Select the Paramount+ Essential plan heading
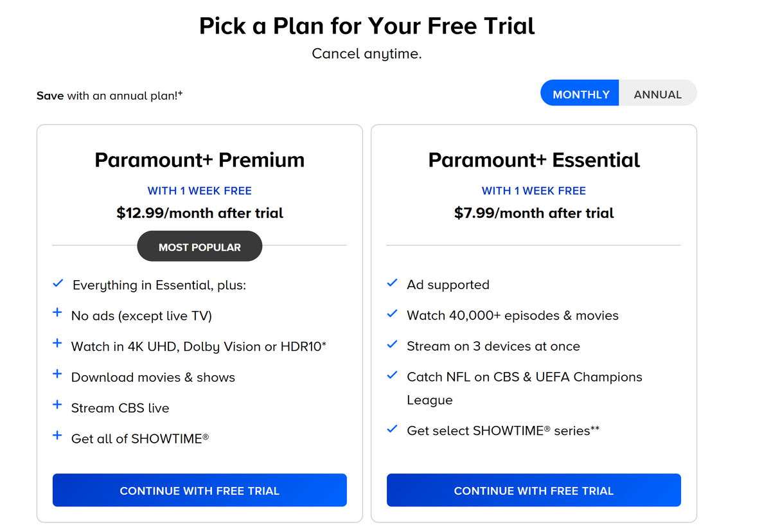 pos(534,160)
